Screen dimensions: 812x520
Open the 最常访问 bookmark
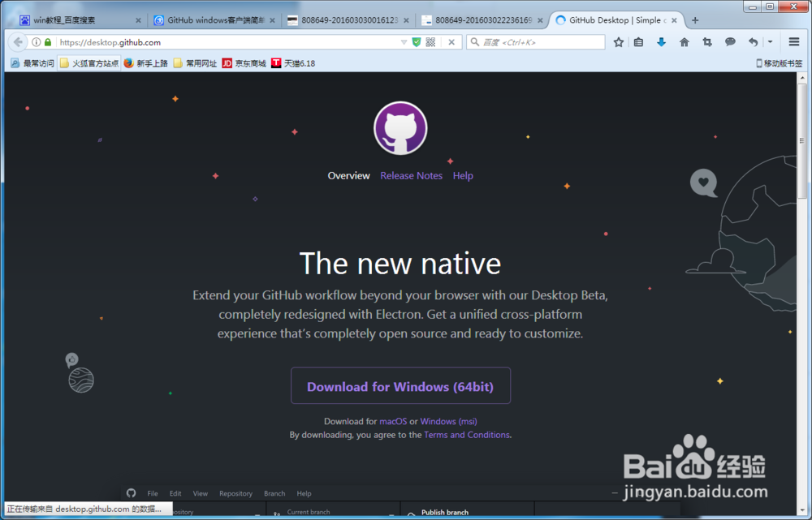[x=32, y=63]
